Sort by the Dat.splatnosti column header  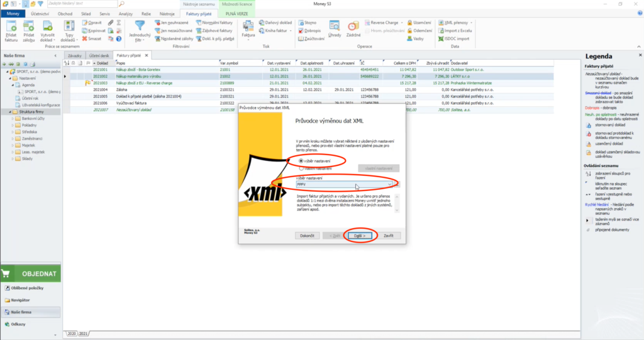coord(313,63)
